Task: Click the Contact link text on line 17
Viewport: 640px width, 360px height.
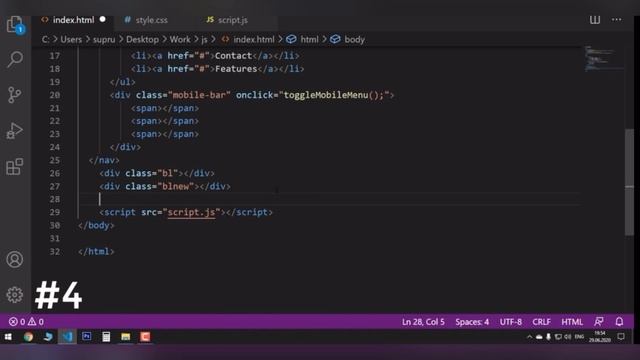Action: 233,56
